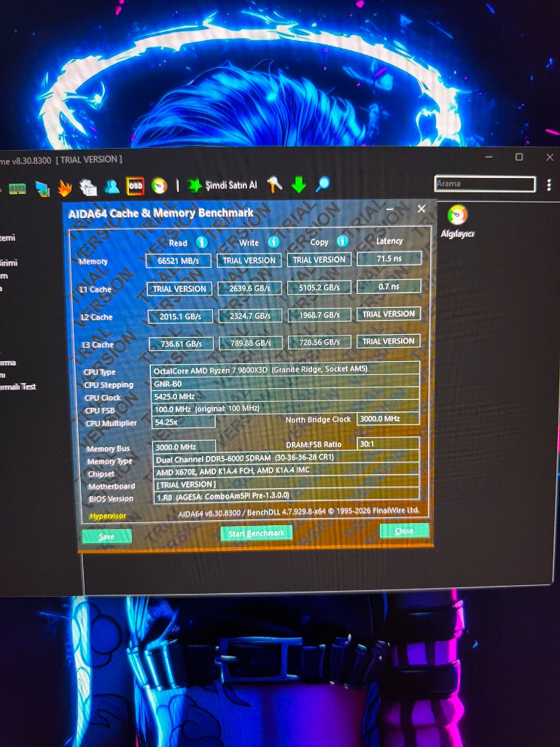Click the green Close button

(x=404, y=531)
